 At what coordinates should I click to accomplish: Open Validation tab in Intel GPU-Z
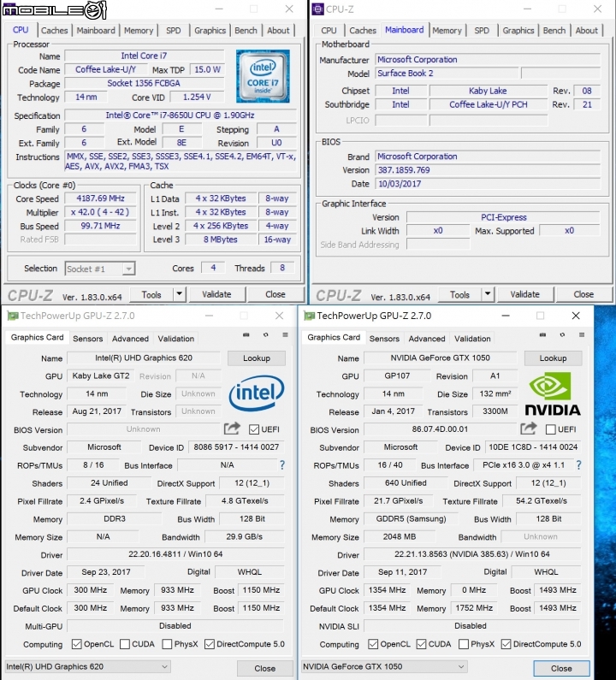click(175, 338)
